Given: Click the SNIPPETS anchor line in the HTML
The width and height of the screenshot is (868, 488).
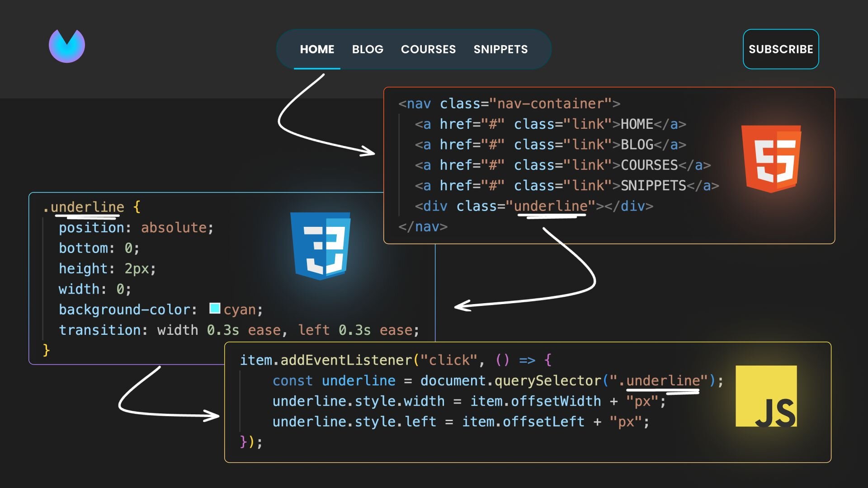Looking at the screenshot, I should [x=566, y=186].
